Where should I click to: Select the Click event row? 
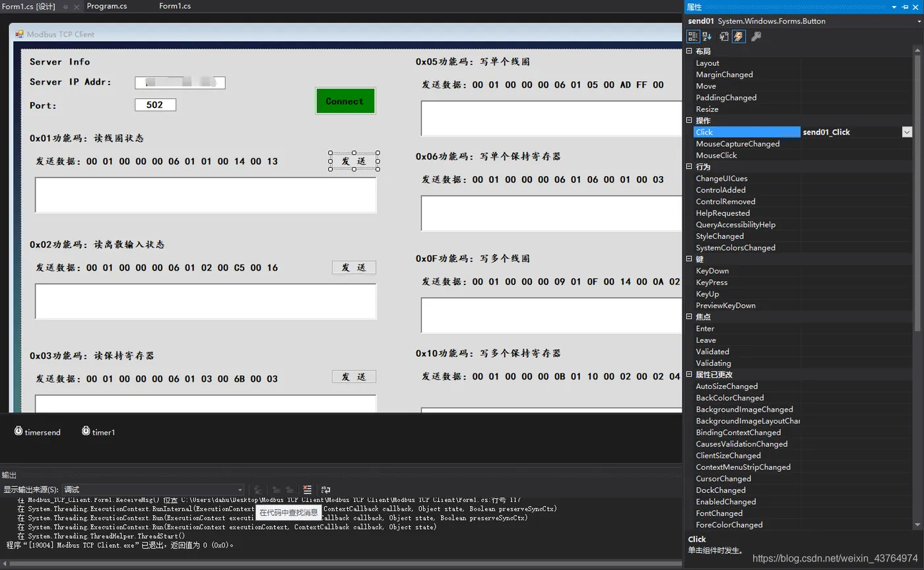coord(803,132)
